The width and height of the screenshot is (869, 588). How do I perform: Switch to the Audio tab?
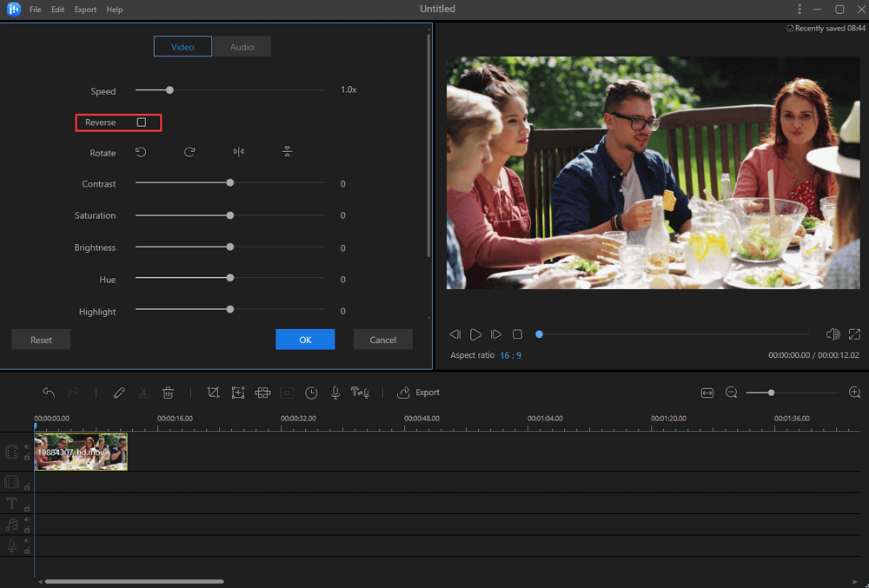coord(242,47)
